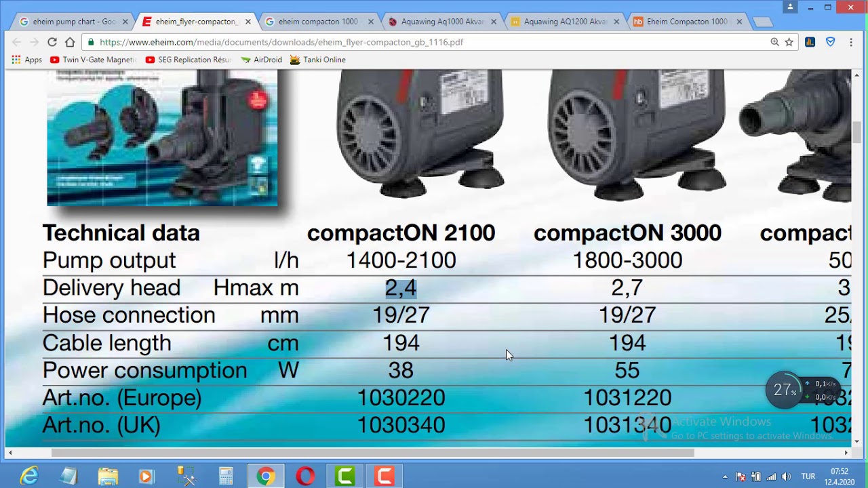Open the zoom magnifier icon in address bar

(774, 42)
